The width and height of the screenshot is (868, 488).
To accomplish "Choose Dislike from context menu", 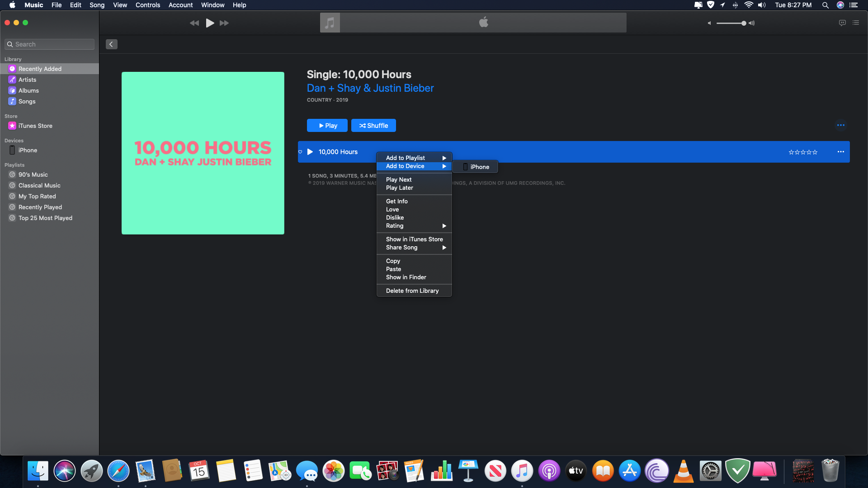I will coord(414,218).
